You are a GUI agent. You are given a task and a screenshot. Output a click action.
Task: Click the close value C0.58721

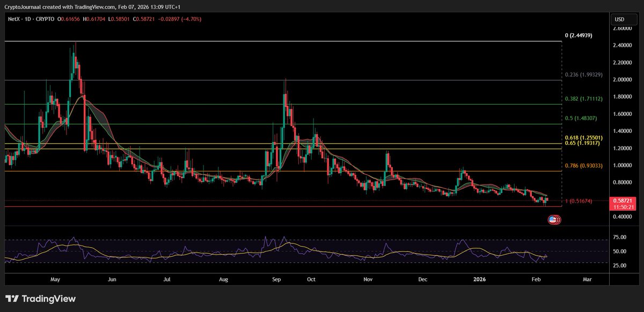click(143, 19)
